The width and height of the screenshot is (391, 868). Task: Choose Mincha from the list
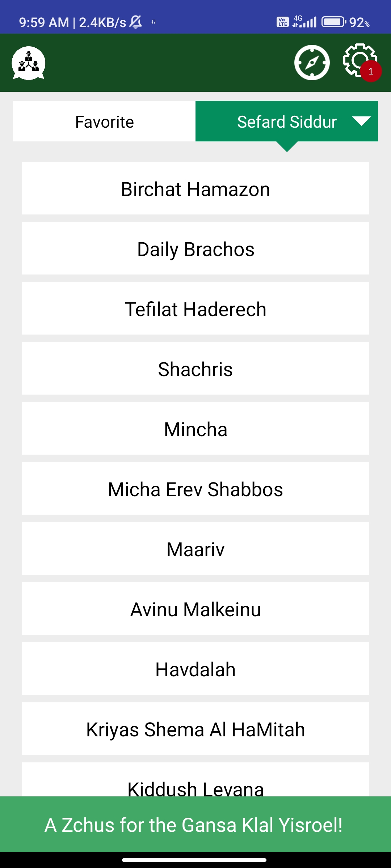click(195, 429)
